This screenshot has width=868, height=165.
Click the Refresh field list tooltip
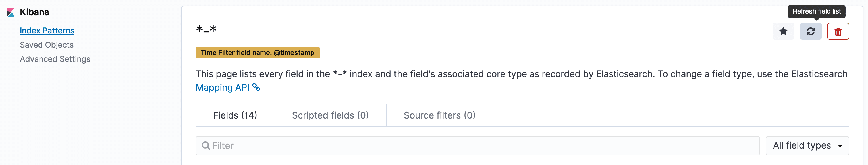coord(816,11)
